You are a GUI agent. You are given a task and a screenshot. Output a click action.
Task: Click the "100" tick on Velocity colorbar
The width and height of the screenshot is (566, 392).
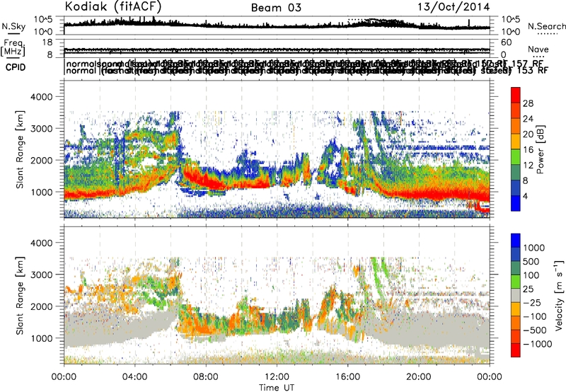[x=531, y=275]
